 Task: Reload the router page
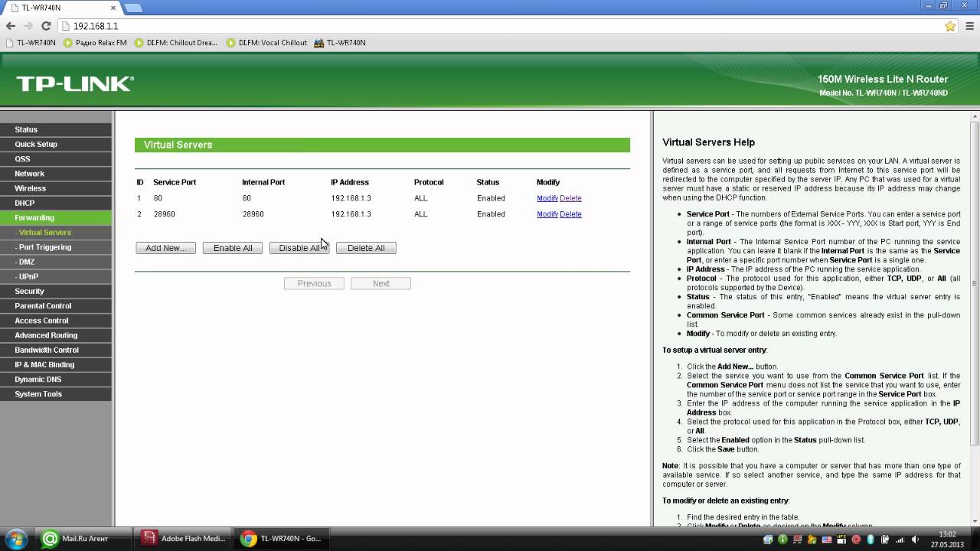46,26
